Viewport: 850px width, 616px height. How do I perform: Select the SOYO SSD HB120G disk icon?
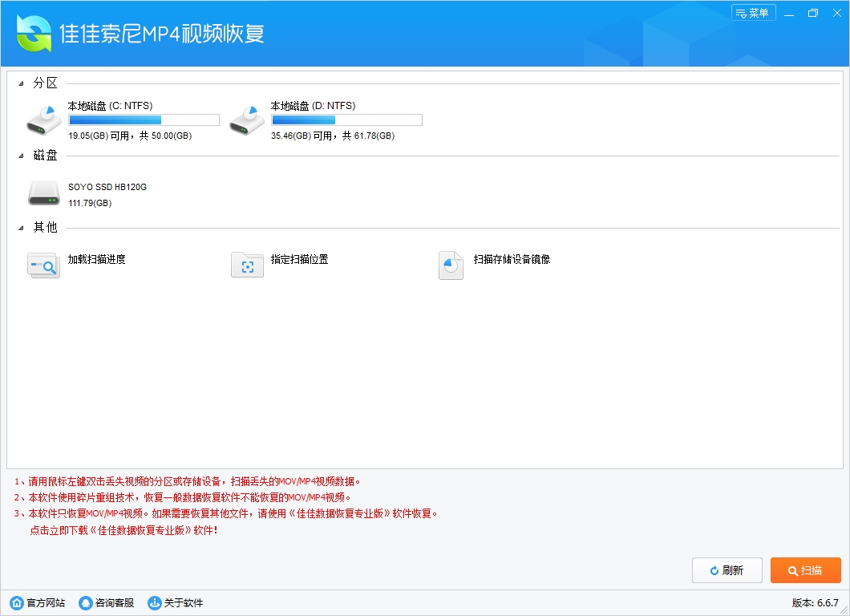point(43,193)
